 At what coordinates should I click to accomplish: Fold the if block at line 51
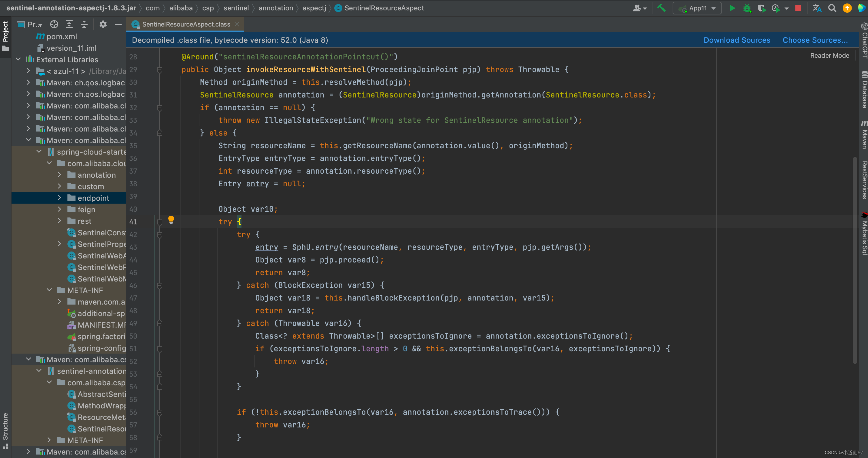pos(160,349)
